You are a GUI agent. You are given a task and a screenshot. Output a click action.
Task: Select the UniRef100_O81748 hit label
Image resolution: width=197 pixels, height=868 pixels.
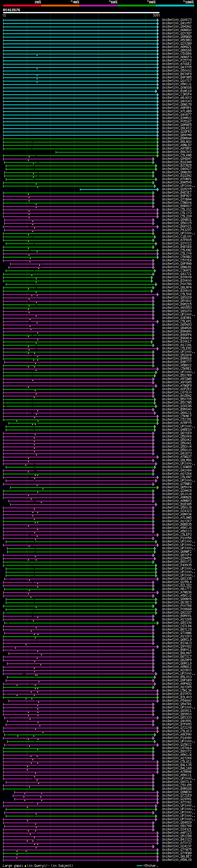177,826
